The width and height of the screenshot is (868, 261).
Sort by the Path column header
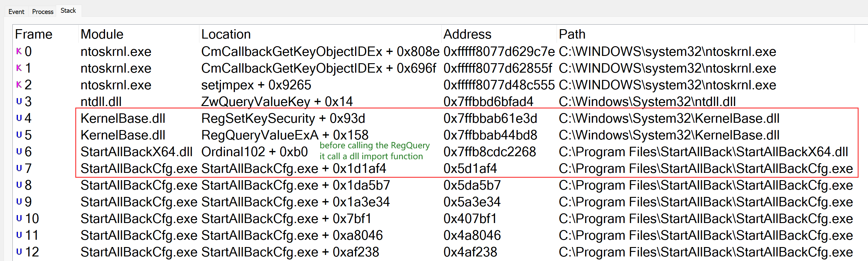pyautogui.click(x=572, y=34)
